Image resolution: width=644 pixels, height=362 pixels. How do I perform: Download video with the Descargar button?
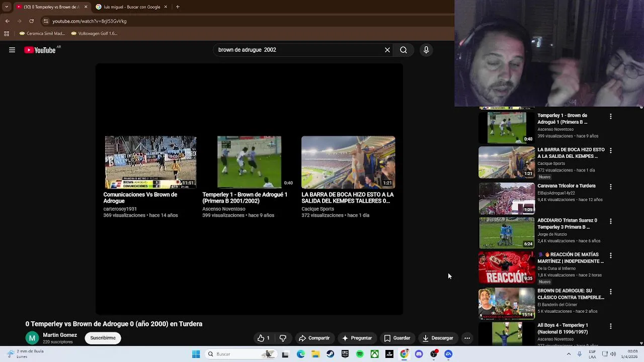pos(438,338)
